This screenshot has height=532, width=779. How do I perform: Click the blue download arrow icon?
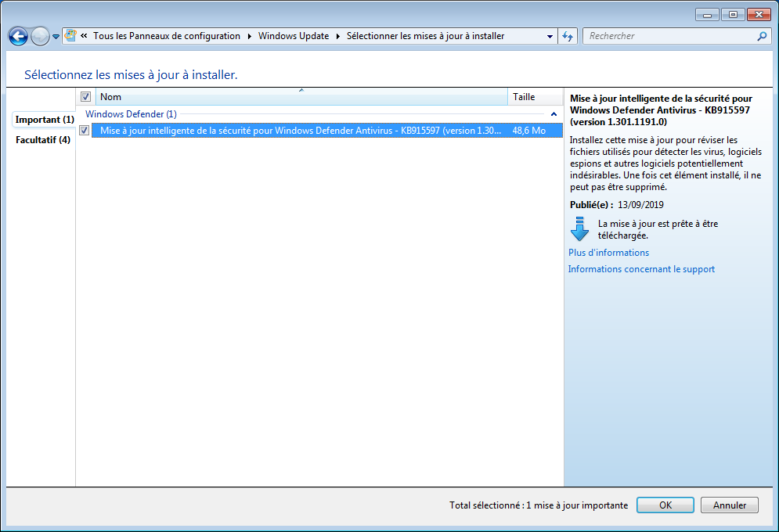point(579,228)
